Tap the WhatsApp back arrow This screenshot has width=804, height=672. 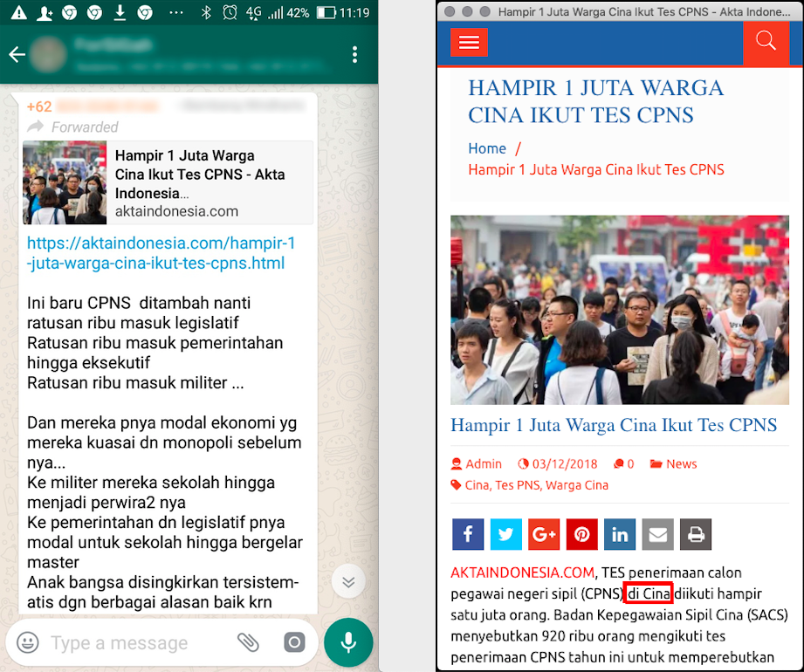pyautogui.click(x=17, y=55)
